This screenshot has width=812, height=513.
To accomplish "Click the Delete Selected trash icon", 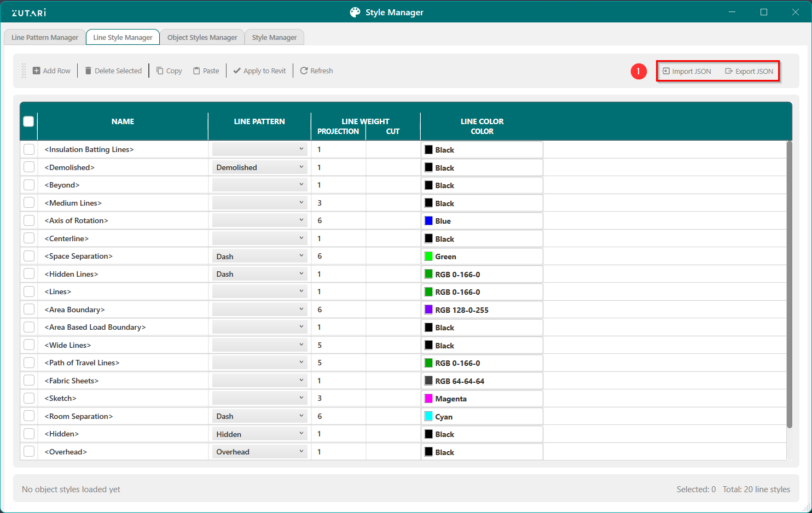I will pos(88,71).
